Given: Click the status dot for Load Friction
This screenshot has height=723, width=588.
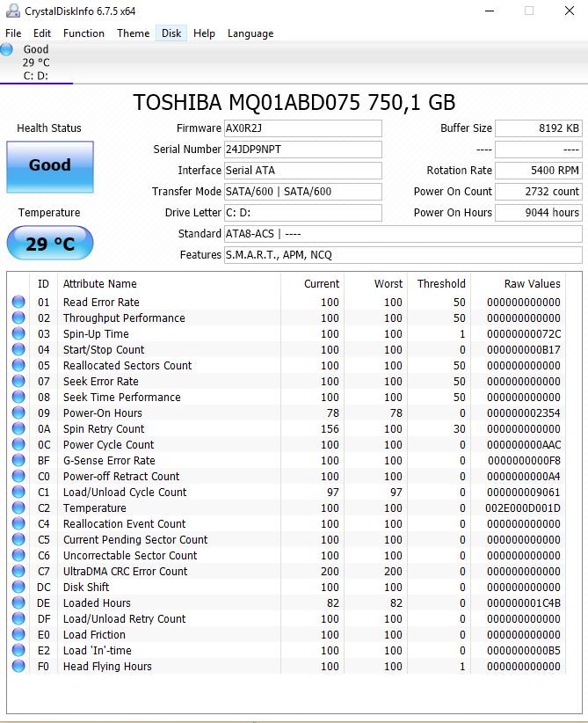Looking at the screenshot, I should pos(18,634).
